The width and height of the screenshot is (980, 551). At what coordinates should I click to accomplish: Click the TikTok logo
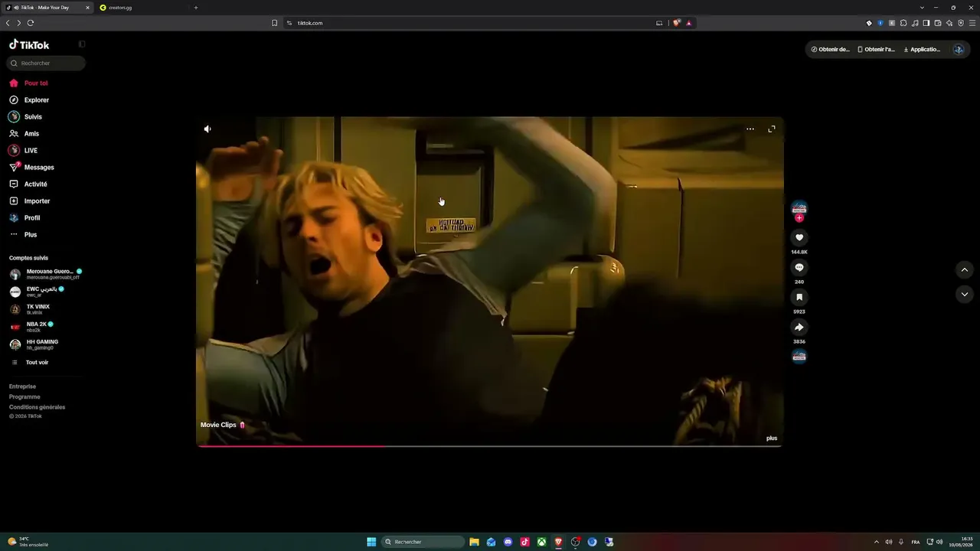click(29, 44)
